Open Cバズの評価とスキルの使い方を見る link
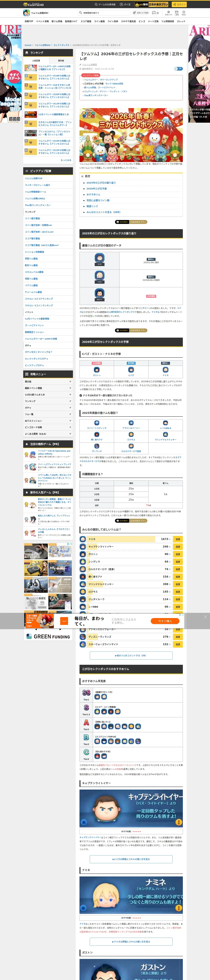Viewport: 210px width, 980px height. tap(131, 859)
